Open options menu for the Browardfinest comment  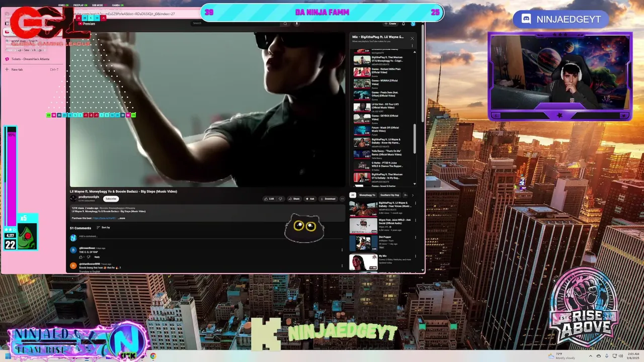click(342, 250)
